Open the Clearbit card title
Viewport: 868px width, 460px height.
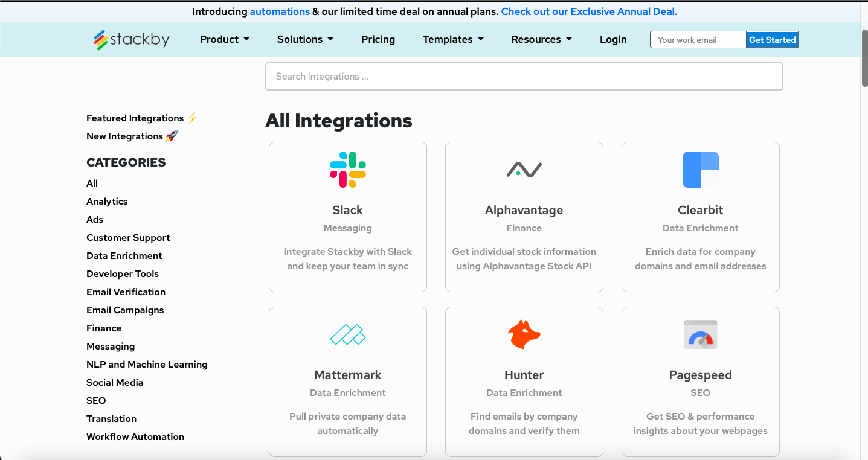pyautogui.click(x=701, y=210)
